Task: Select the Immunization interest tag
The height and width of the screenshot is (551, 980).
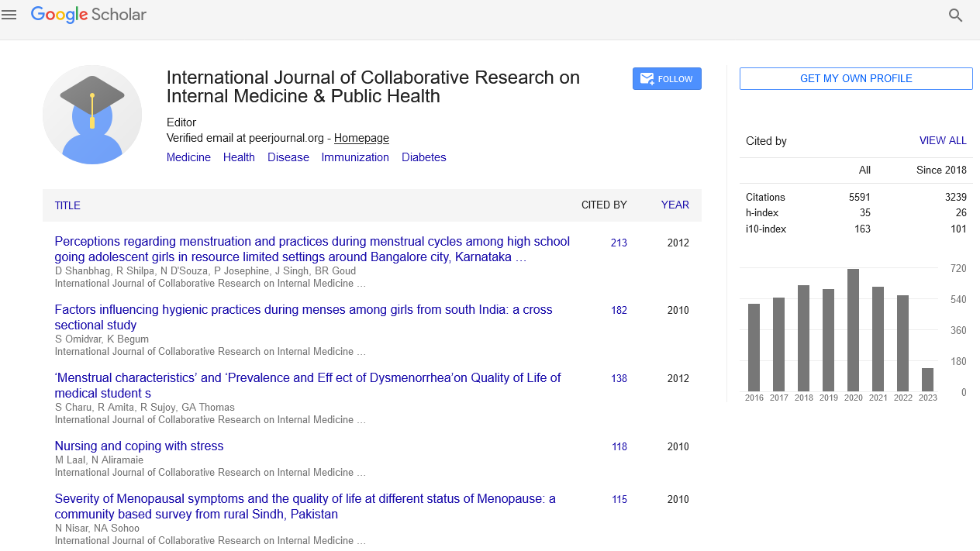Action: pyautogui.click(x=355, y=157)
